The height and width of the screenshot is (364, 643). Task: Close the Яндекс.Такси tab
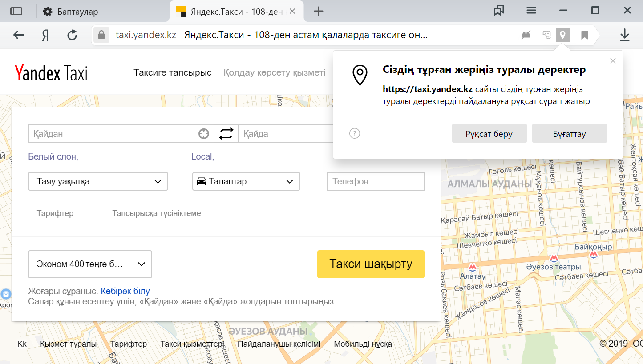292,12
